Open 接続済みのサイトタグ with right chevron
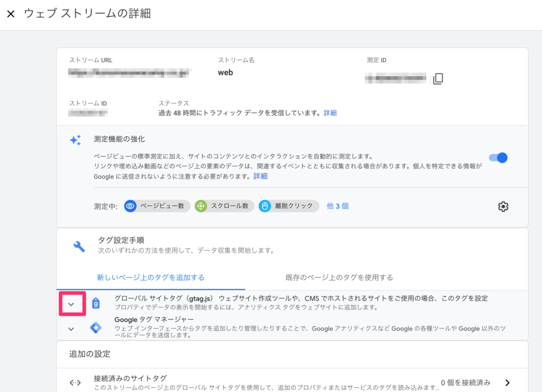 tap(507, 382)
